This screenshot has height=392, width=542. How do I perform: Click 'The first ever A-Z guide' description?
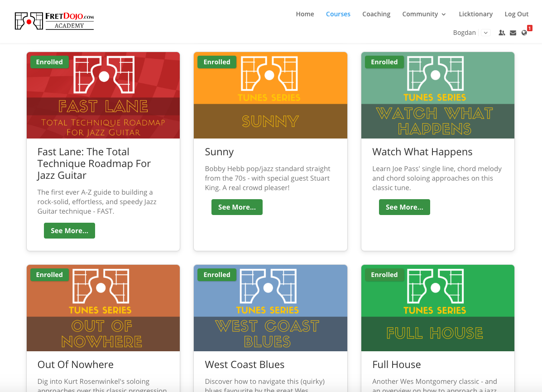[x=97, y=202]
